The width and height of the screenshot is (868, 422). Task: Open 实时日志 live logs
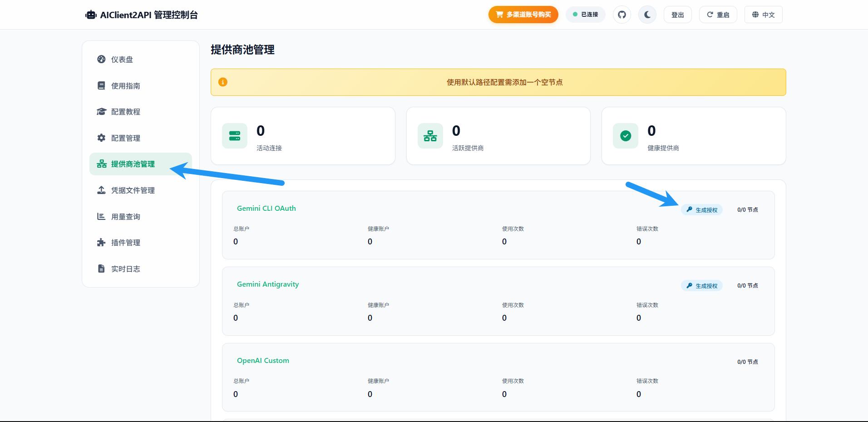(125, 269)
